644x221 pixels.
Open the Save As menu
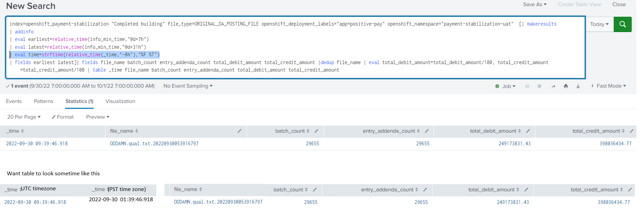tap(535, 4)
